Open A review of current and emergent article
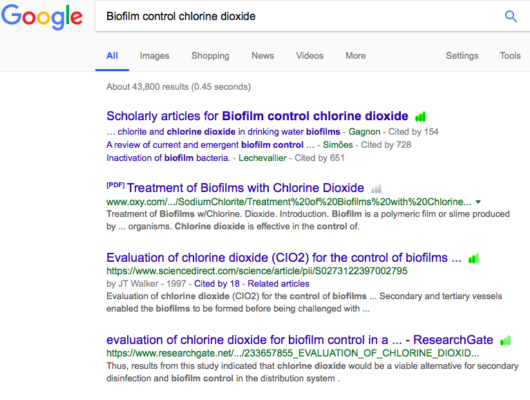 (210, 145)
